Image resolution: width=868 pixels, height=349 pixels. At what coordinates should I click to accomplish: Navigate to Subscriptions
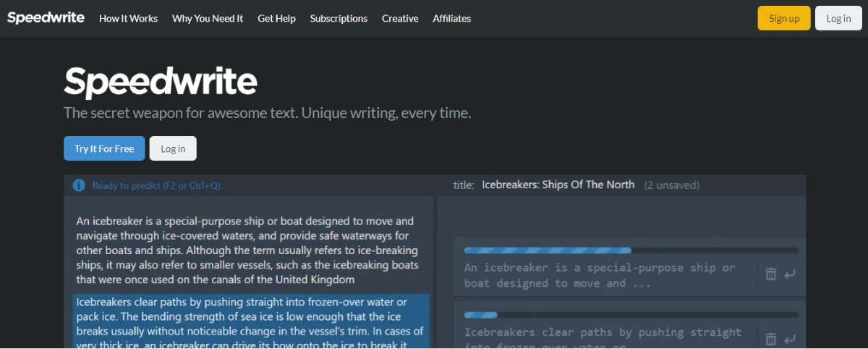point(339,18)
